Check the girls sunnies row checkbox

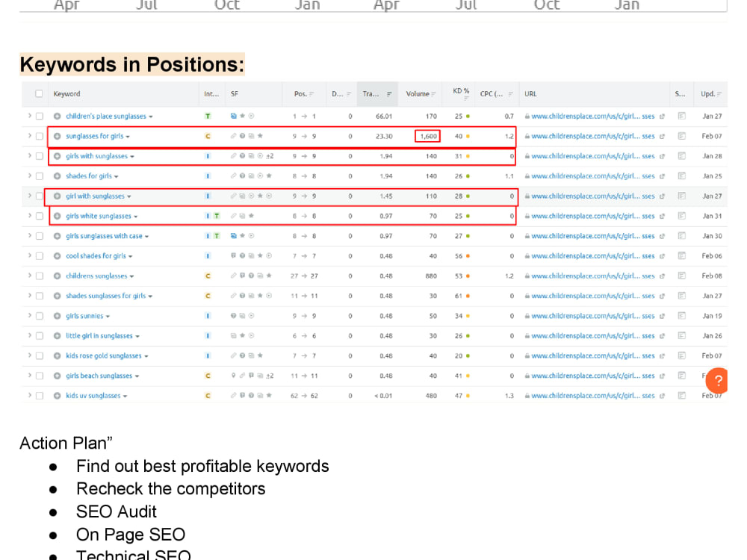[x=40, y=316]
